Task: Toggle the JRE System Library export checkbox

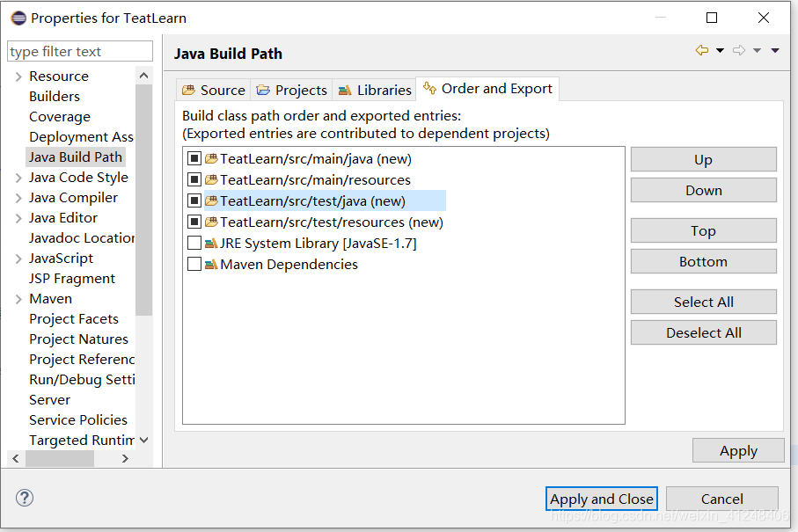Action: [194, 244]
